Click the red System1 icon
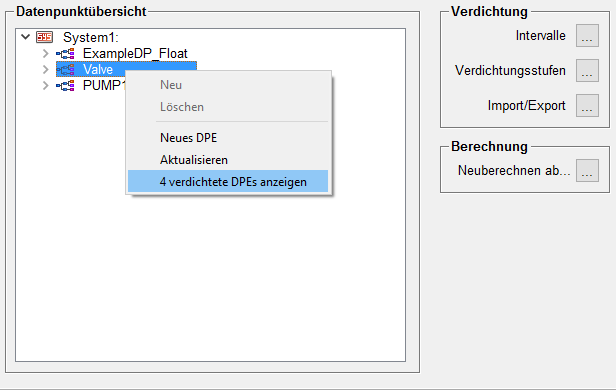This screenshot has width=616, height=390. (44, 37)
